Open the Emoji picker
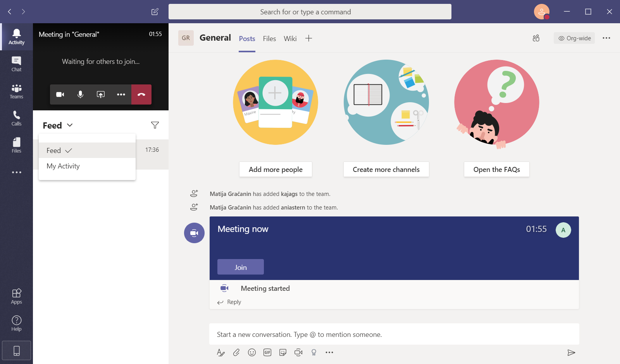 pos(252,352)
